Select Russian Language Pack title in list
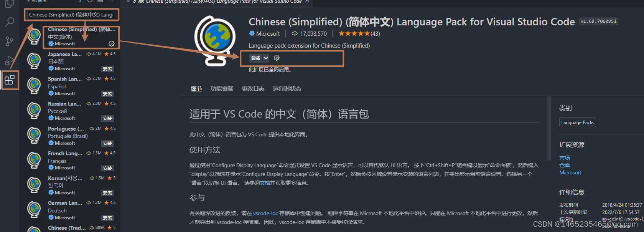 point(64,104)
